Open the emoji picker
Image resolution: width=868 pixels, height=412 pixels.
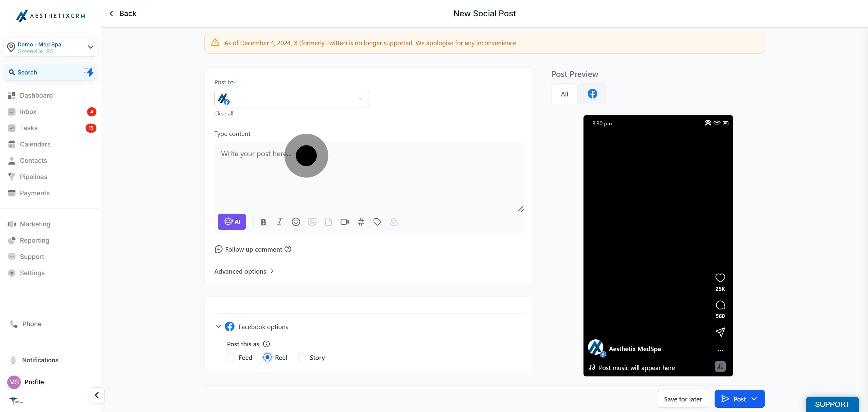(296, 222)
